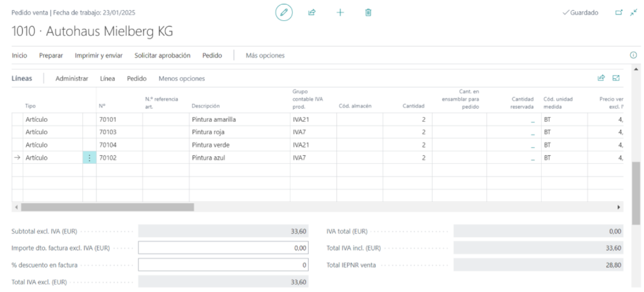The width and height of the screenshot is (644, 292).
Task: Click the right arrow of horizontal scrollbar
Action: coord(619,207)
